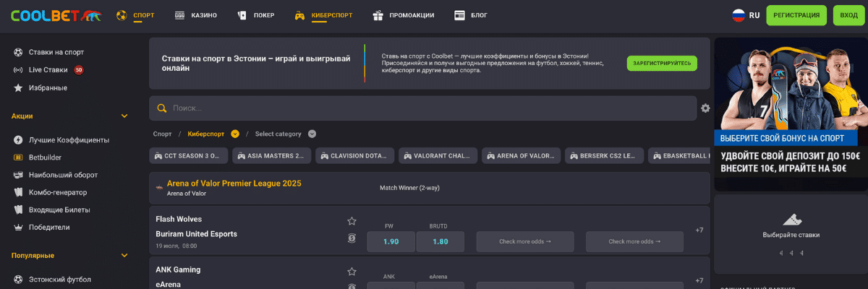Screen dimensions: 868x289
Task: Select the Clavision Dota league chip
Action: coord(355,155)
